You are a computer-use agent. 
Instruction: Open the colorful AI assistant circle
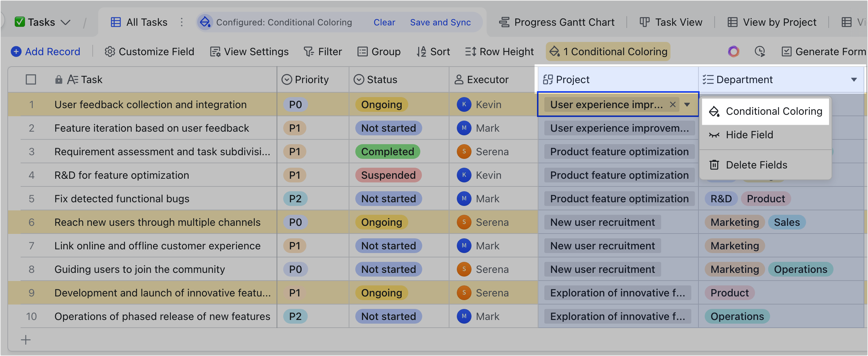pos(733,51)
